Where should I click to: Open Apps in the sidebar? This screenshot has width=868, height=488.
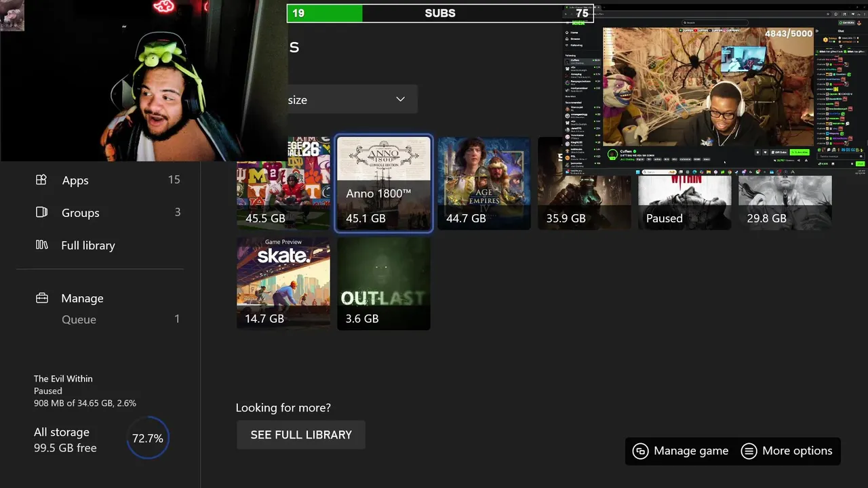click(x=75, y=180)
